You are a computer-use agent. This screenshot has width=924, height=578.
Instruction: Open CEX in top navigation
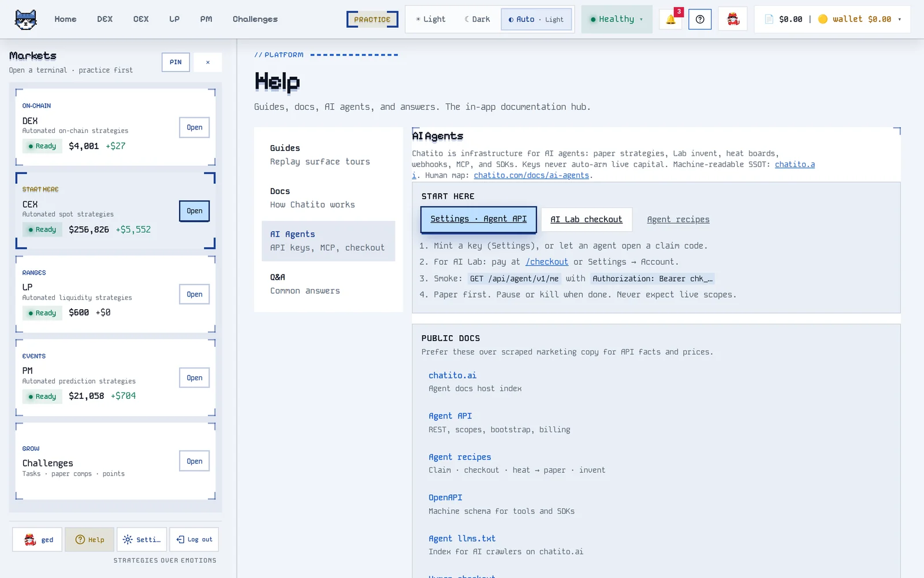click(141, 19)
